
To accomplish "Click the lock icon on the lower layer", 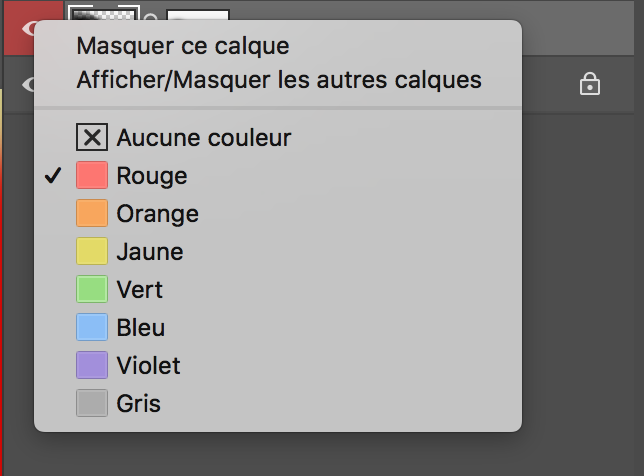I will (x=590, y=85).
